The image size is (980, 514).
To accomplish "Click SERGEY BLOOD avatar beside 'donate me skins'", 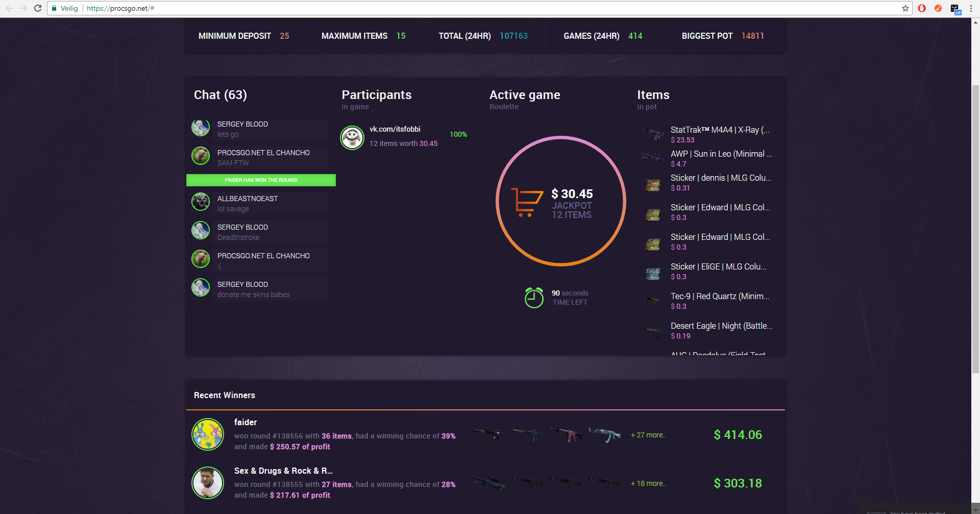I will [201, 287].
